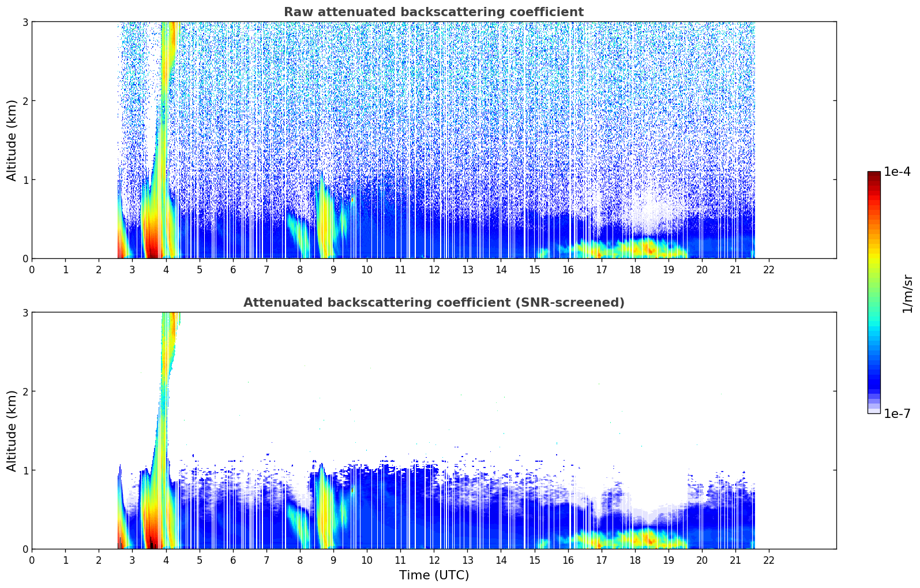Click the '1' altitude tick on lower plot
920x588 pixels.
click(x=25, y=470)
